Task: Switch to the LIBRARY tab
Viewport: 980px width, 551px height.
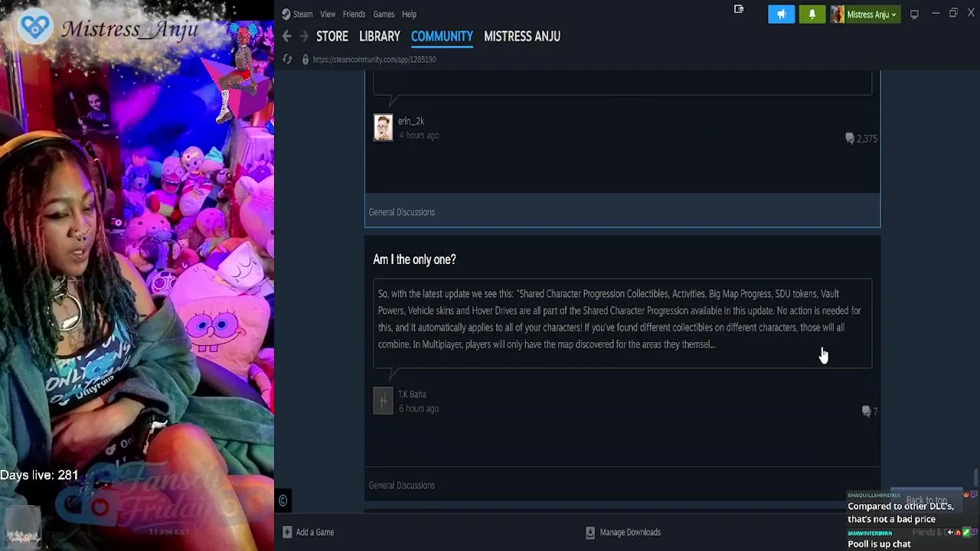Action: click(x=380, y=36)
